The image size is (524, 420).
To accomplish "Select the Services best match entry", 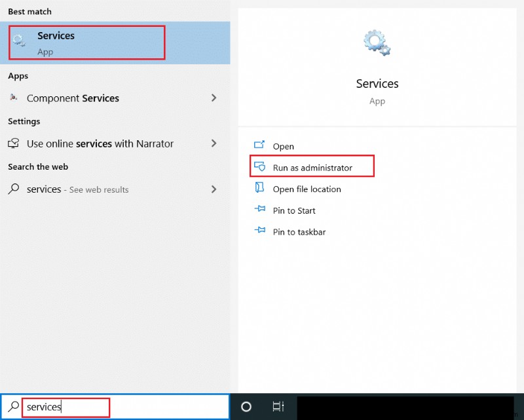I will coord(85,42).
